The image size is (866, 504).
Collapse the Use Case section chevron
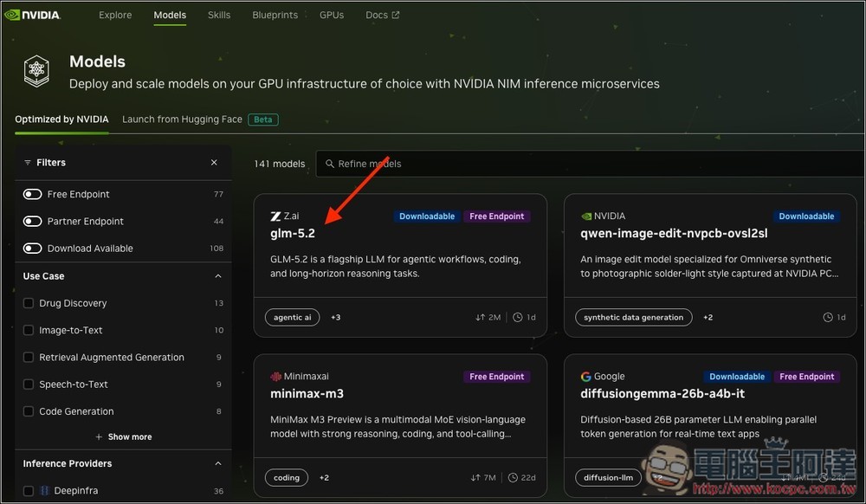[217, 276]
